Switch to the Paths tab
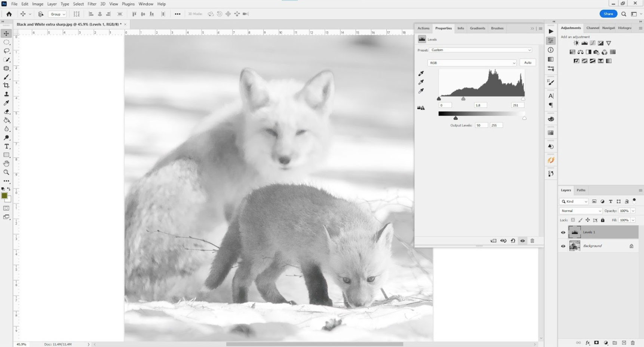This screenshot has height=347, width=644. 581,190
